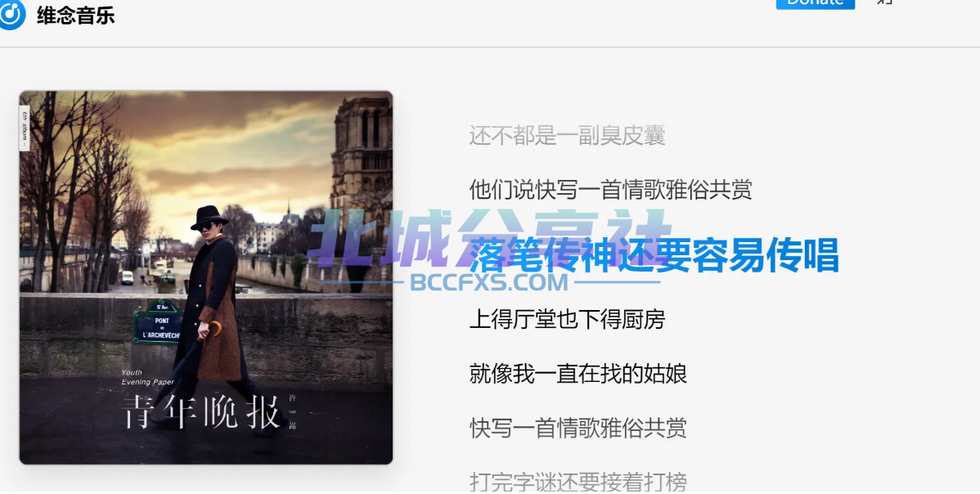Jump to lyric 上得厅堂也下得厨房

pos(567,320)
